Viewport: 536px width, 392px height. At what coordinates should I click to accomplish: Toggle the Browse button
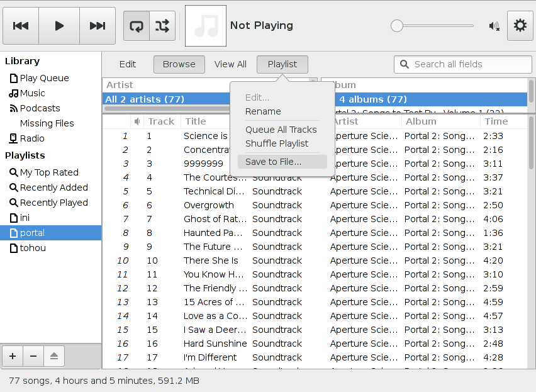point(179,64)
